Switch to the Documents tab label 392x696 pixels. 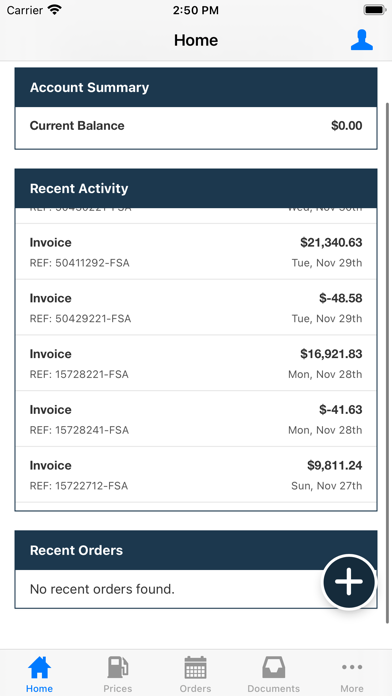(x=273, y=688)
